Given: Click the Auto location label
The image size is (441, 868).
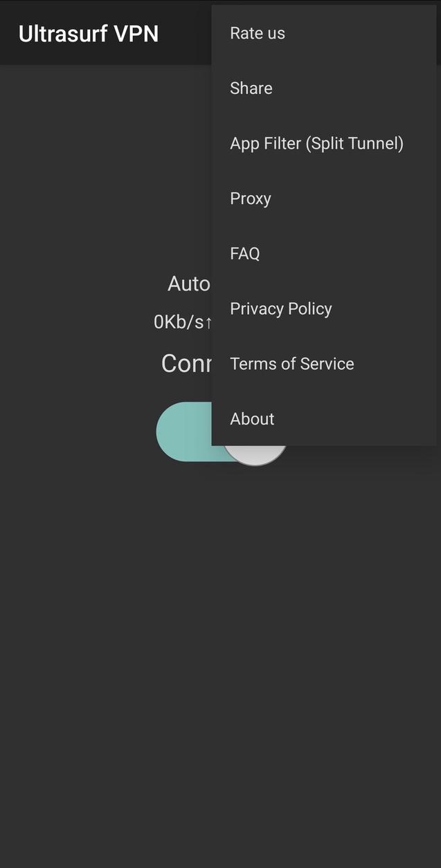Looking at the screenshot, I should [190, 283].
